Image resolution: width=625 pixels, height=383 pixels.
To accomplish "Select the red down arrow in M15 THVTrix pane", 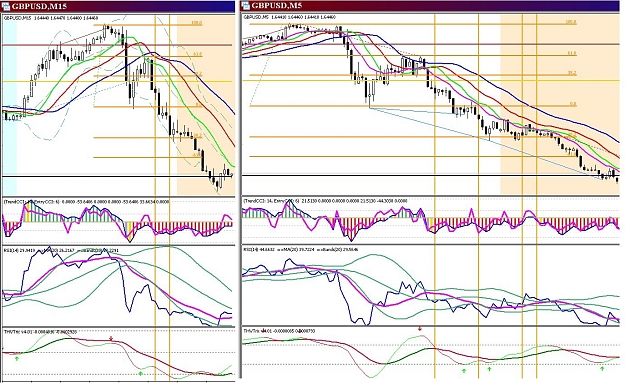I will click(112, 339).
